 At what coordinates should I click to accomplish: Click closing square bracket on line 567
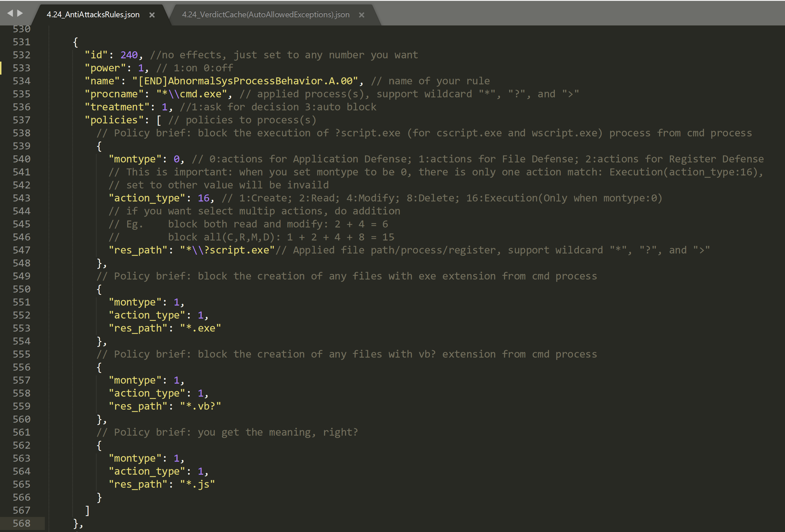(x=87, y=510)
